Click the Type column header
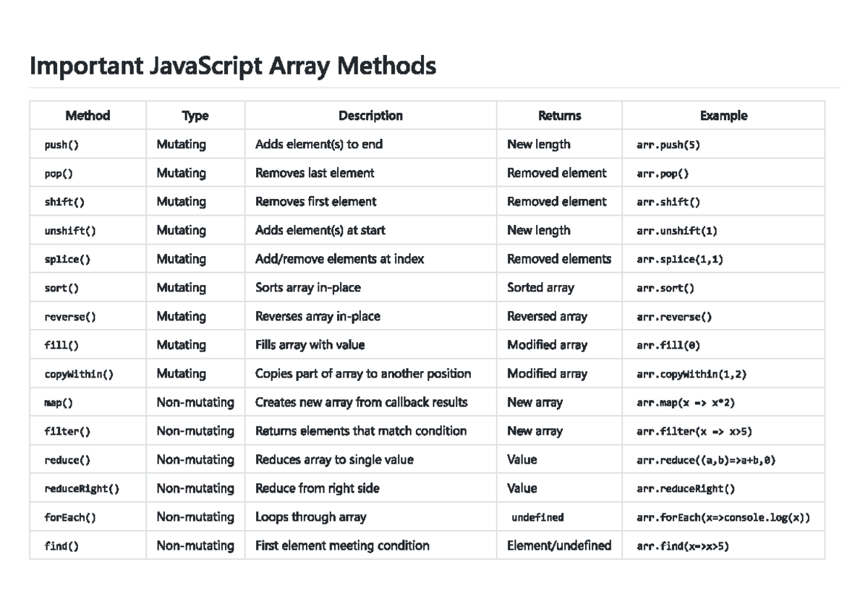The width and height of the screenshot is (868, 614). pos(195,115)
